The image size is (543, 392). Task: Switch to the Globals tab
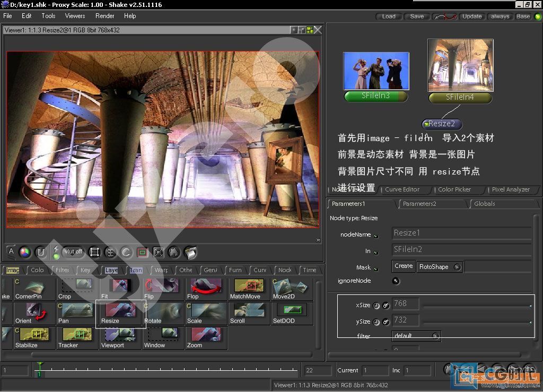(484, 204)
